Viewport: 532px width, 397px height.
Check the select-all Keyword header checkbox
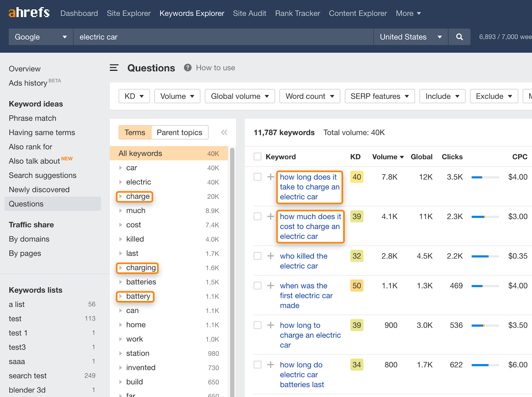tap(257, 157)
